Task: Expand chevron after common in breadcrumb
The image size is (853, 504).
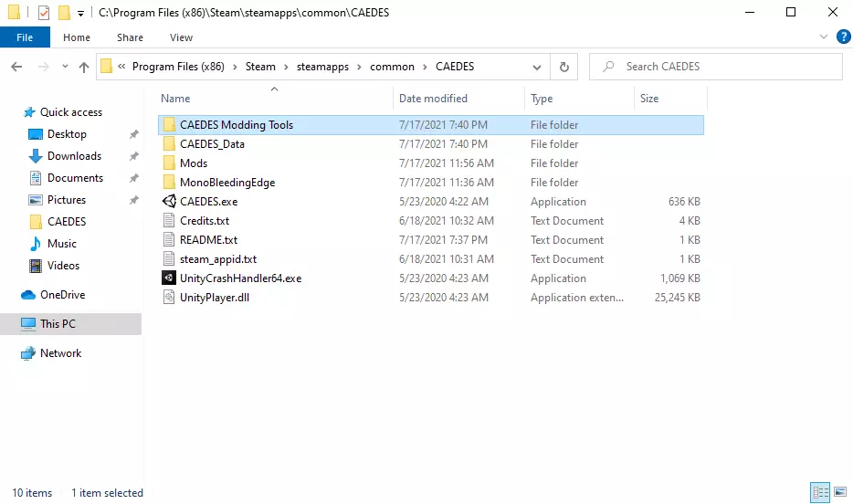Action: point(425,67)
